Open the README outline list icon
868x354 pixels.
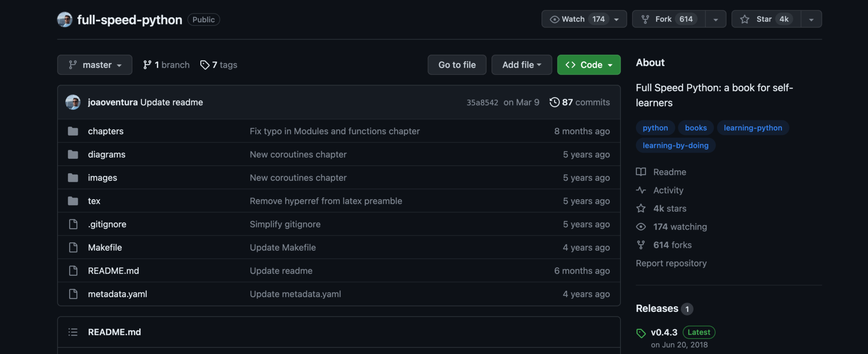[73, 332]
